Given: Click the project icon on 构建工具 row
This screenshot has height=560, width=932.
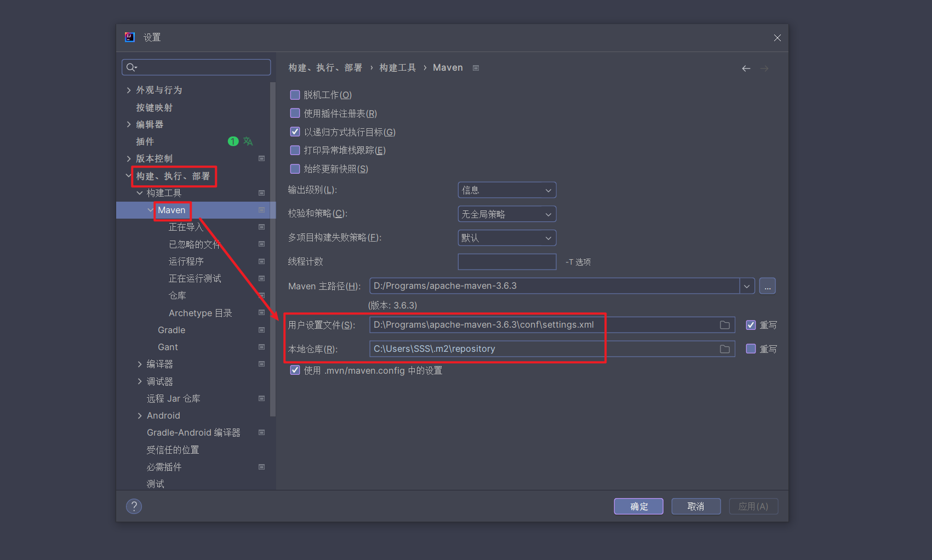Looking at the screenshot, I should click(x=261, y=193).
